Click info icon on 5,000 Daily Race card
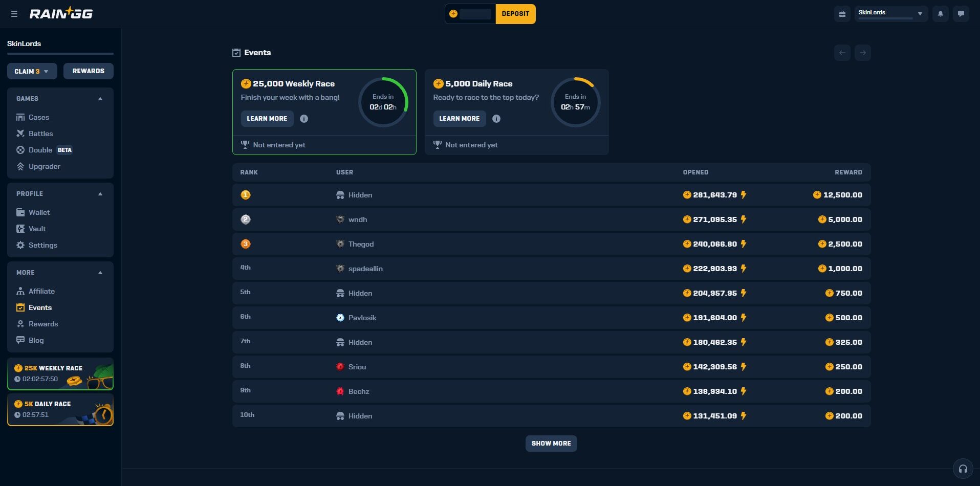 [496, 119]
